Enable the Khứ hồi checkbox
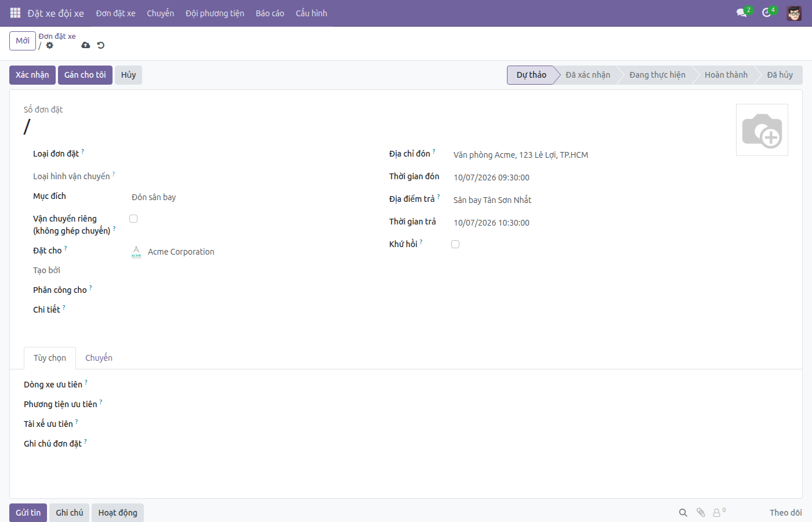The height and width of the screenshot is (522, 812). point(455,244)
